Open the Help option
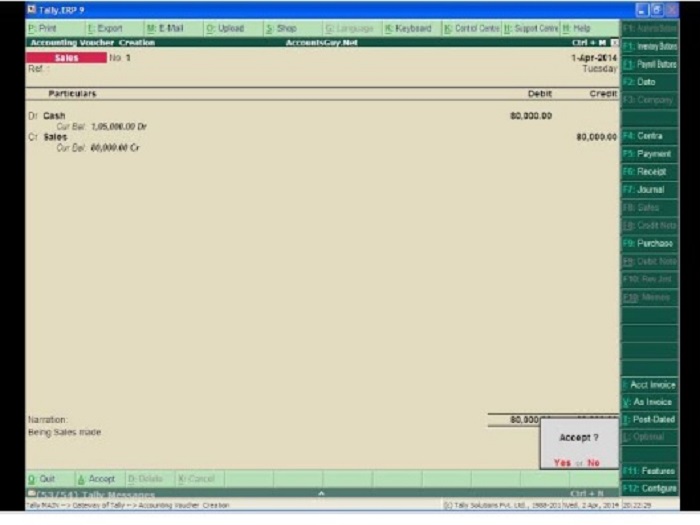700x525 pixels. [x=576, y=29]
